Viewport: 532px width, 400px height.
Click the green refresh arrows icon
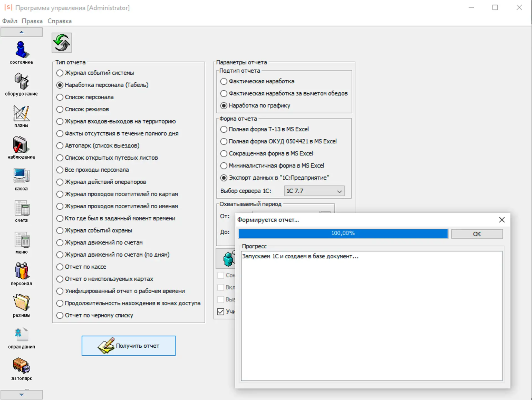[62, 43]
